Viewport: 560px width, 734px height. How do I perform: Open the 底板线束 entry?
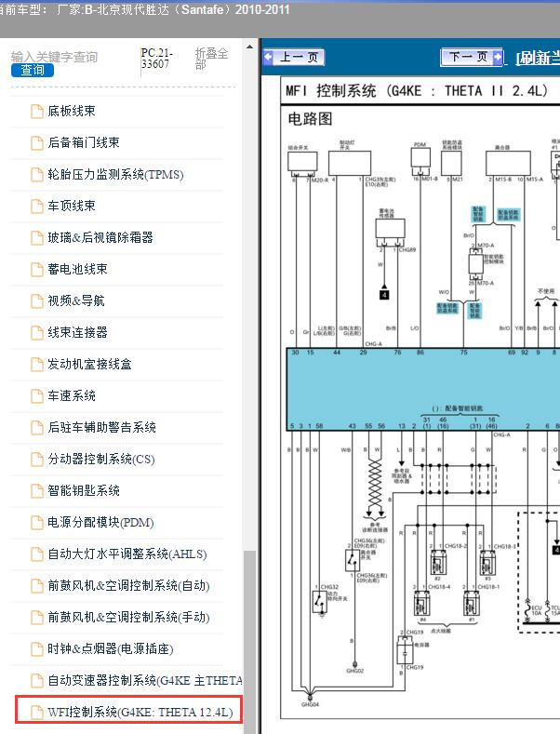[72, 111]
